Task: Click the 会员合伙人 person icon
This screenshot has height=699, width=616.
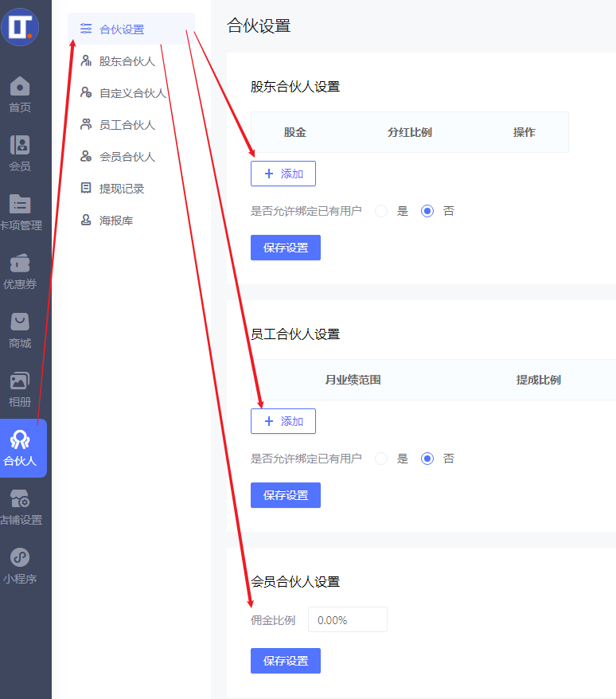Action: click(x=86, y=157)
